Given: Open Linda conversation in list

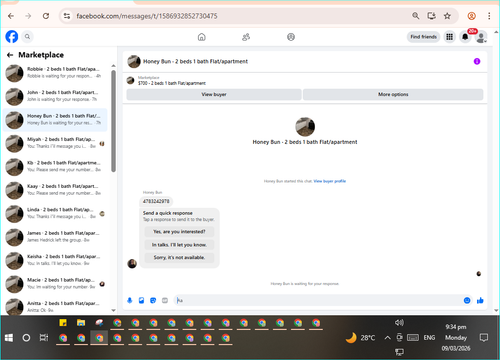Looking at the screenshot, I should click(x=55, y=213).
